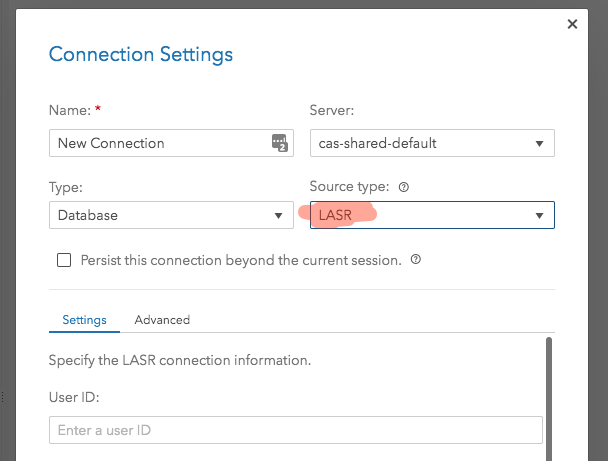Click the icon inside the Name field
The width and height of the screenshot is (608, 461).
click(x=280, y=143)
